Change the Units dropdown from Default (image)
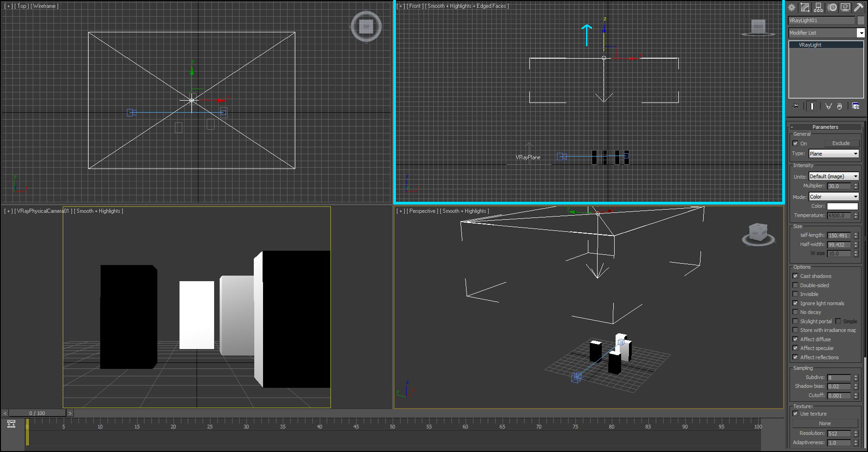Screen dimensions: 868x452 click(x=833, y=176)
